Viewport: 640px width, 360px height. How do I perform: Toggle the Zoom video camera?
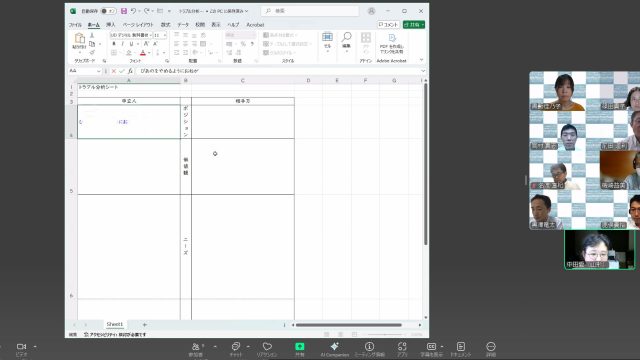[21, 347]
